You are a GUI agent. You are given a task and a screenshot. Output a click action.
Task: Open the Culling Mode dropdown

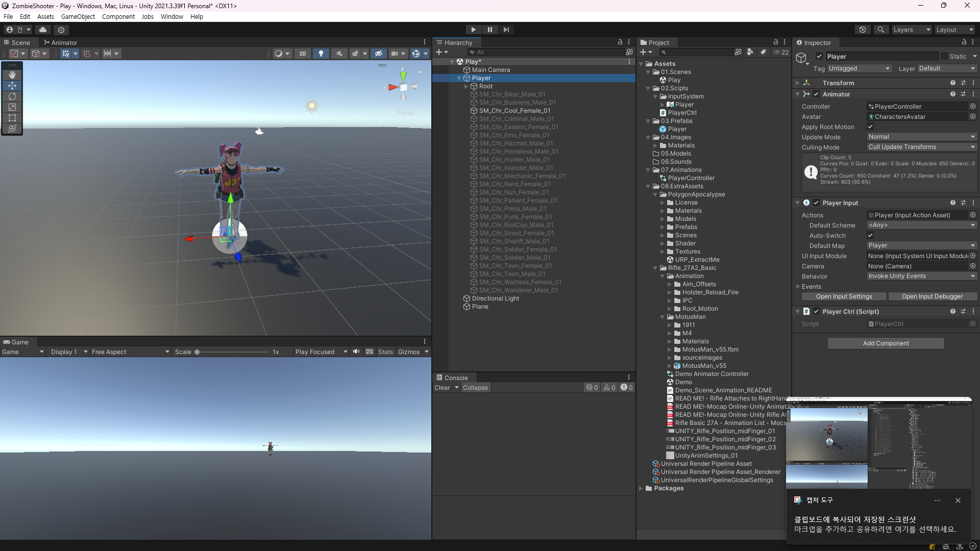(921, 147)
